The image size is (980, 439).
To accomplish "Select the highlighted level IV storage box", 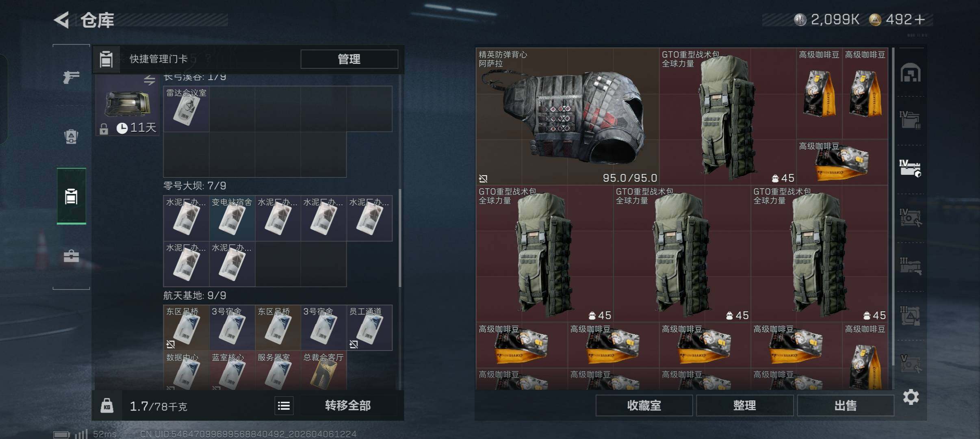I will (910, 169).
